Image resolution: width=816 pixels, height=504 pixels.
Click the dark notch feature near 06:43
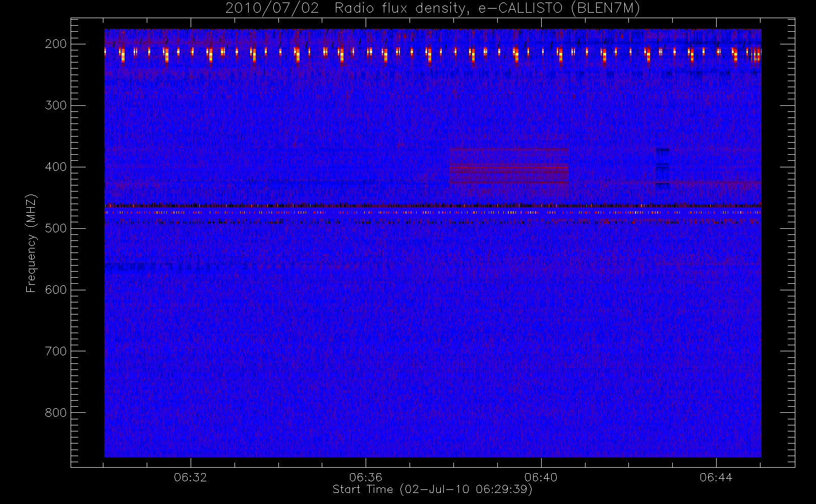[662, 167]
